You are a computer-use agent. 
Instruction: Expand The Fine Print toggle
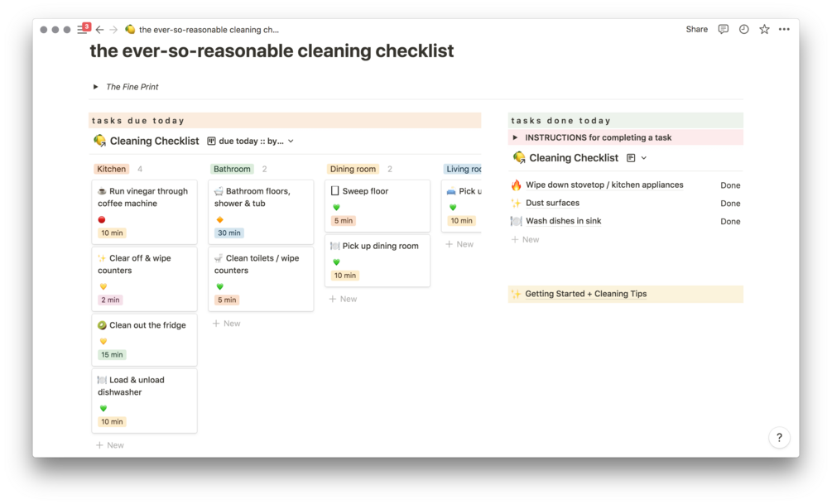96,87
